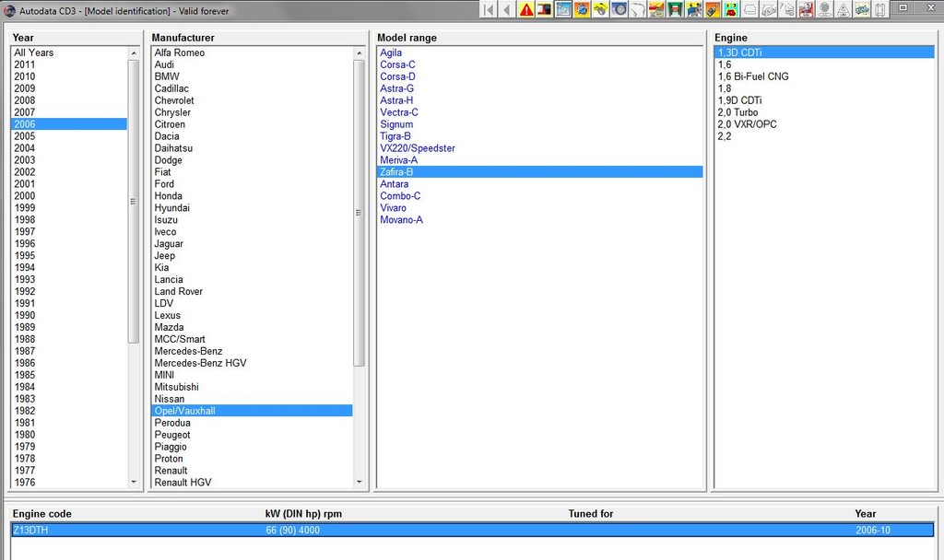
Task: Select the Z13DTH engine code row
Action: coord(472,530)
